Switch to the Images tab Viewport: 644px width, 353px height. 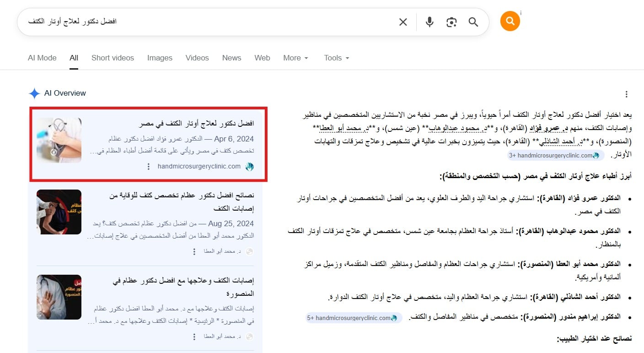(160, 58)
